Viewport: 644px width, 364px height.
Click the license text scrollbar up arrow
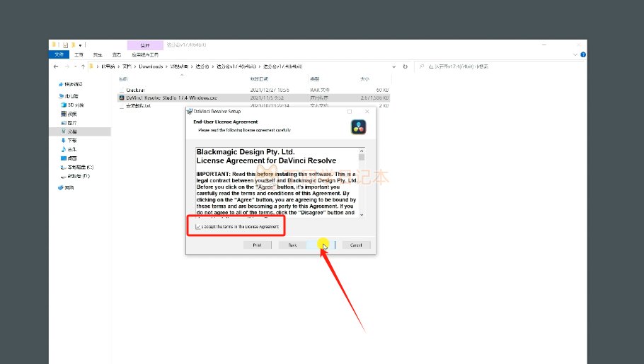[x=362, y=151]
